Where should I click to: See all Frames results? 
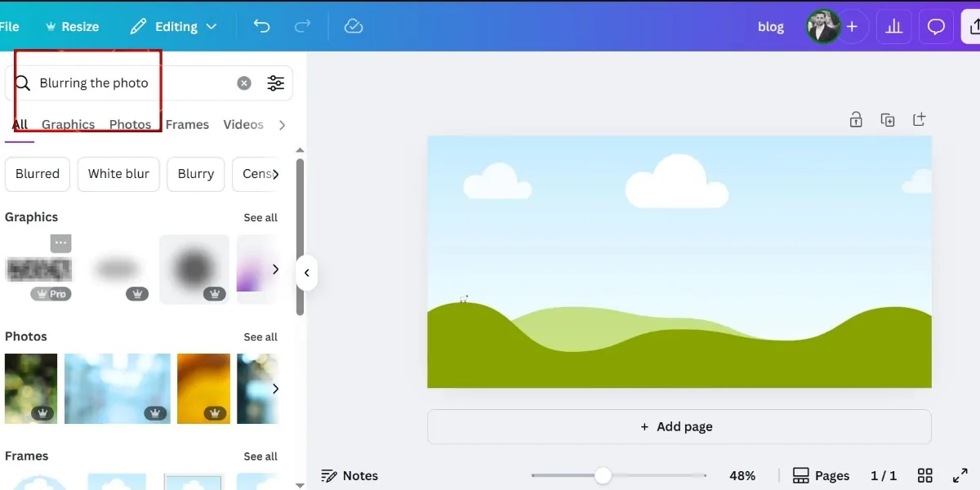click(x=261, y=456)
